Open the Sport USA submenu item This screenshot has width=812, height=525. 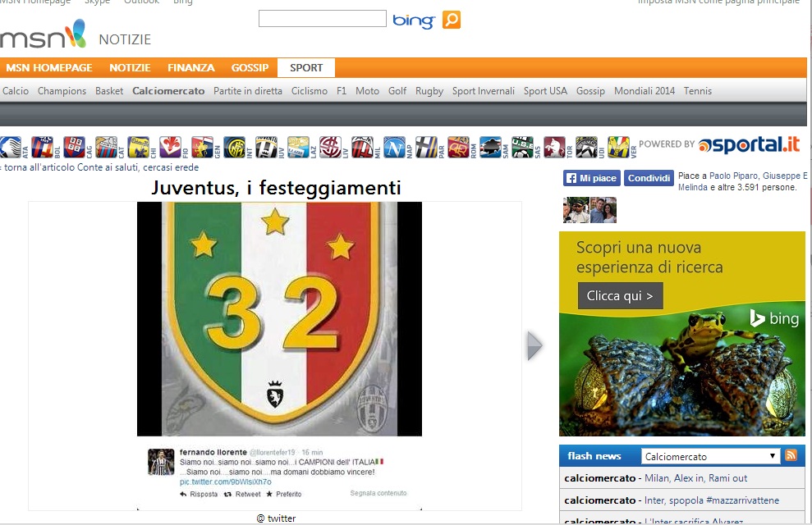[545, 91]
